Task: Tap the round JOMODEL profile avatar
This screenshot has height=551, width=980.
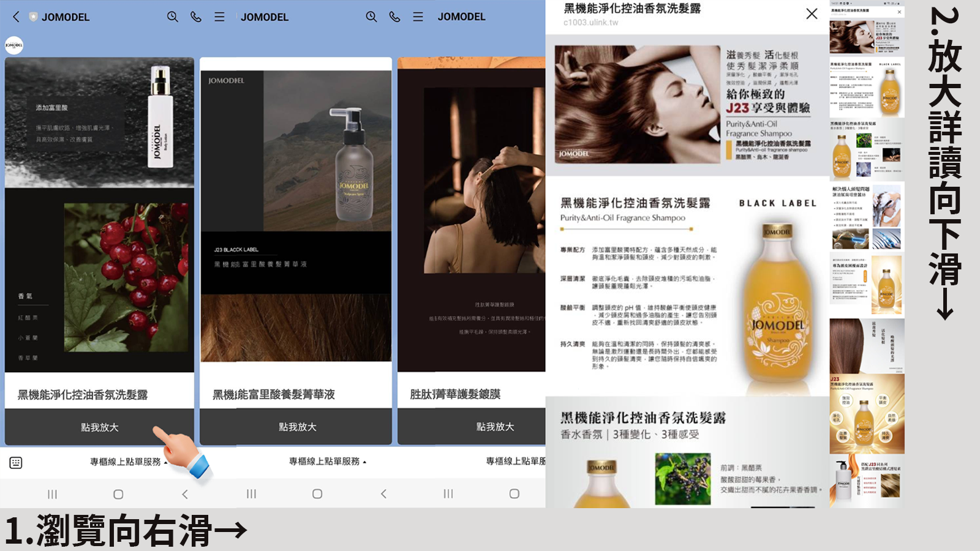Action: [x=14, y=45]
